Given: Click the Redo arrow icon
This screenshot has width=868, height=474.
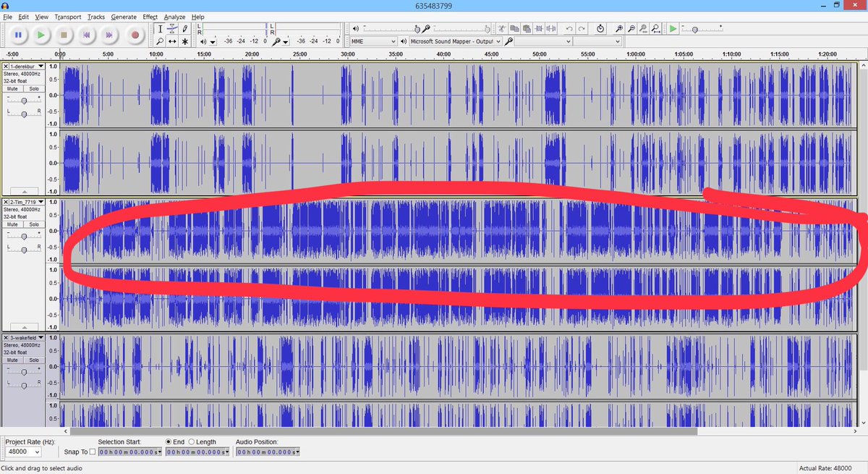Looking at the screenshot, I should (582, 28).
